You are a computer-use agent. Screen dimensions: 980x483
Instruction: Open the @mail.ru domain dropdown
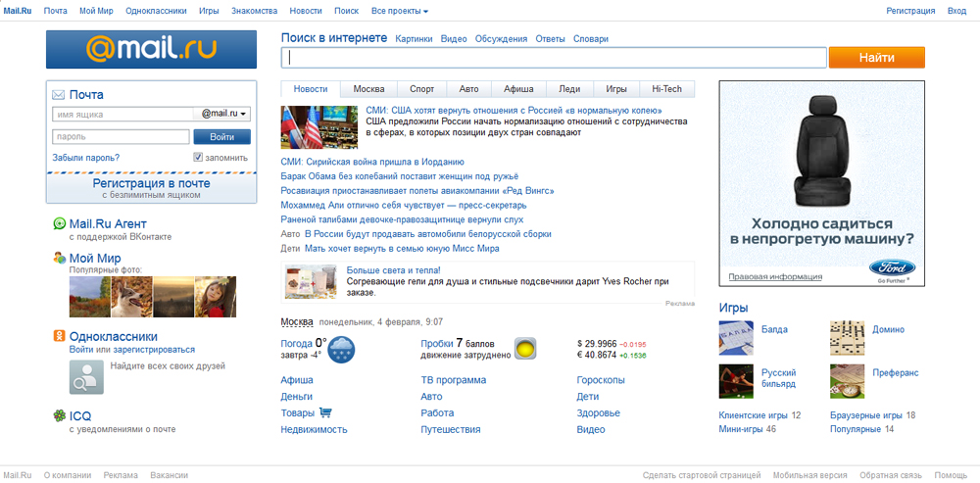(223, 114)
